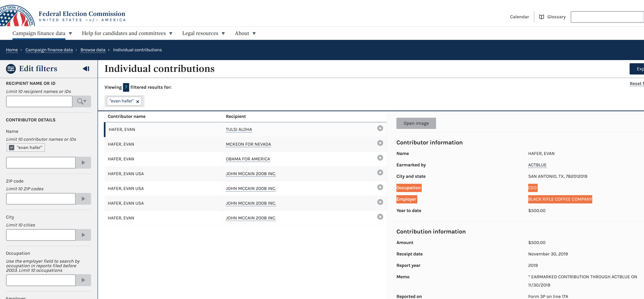Open details arrow for TULSI ALOHA row
644x299 pixels.
click(x=380, y=128)
